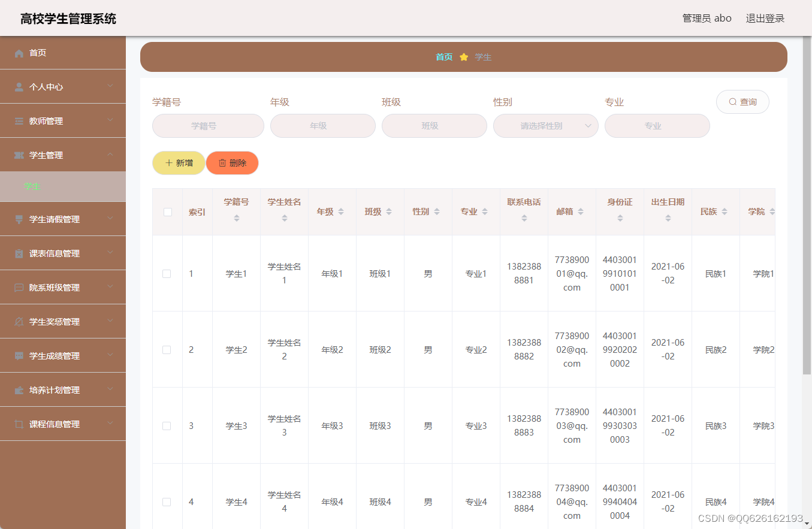Sort by 学院 column arrows
Viewport: 812px width, 529px height.
point(772,211)
